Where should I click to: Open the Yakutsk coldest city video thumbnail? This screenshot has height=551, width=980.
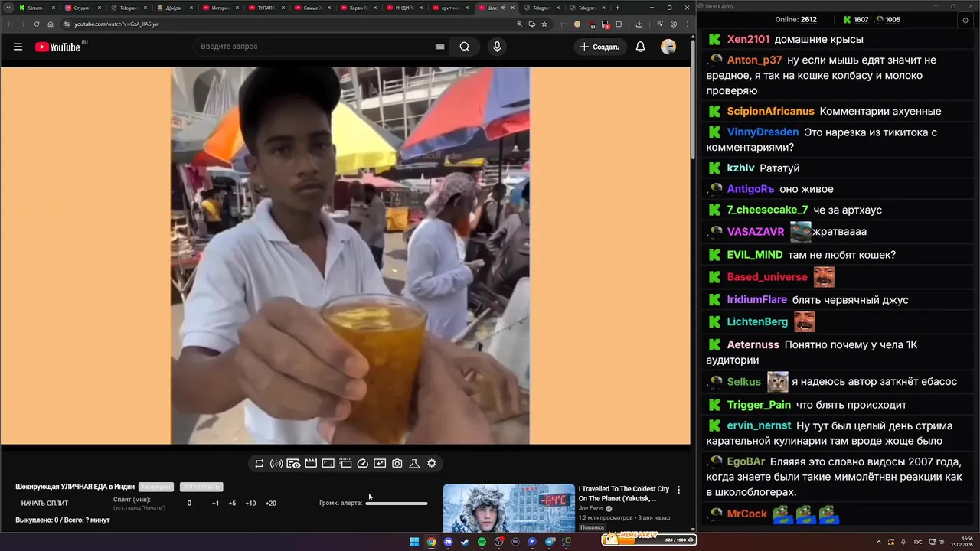click(x=508, y=507)
